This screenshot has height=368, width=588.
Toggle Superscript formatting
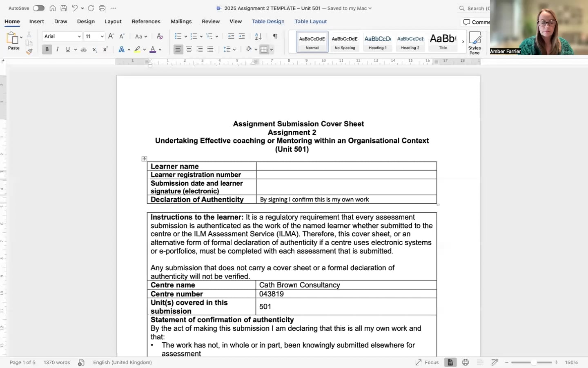(x=105, y=49)
